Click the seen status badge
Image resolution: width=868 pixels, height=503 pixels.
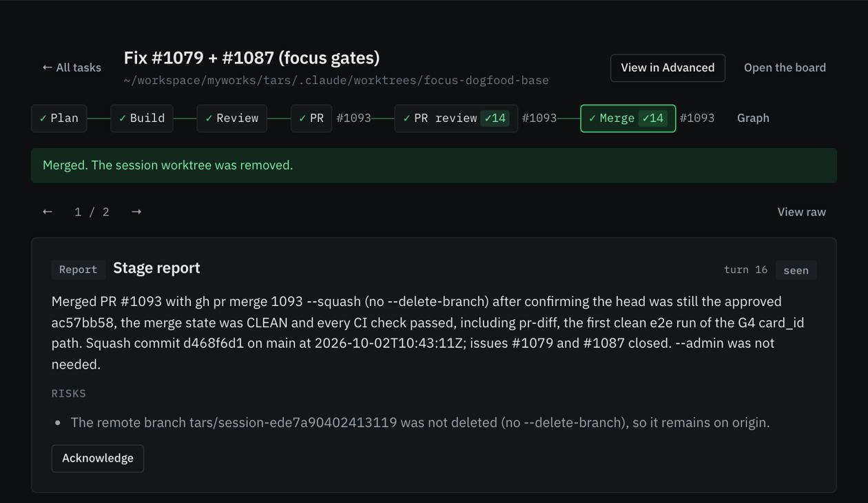tap(796, 270)
